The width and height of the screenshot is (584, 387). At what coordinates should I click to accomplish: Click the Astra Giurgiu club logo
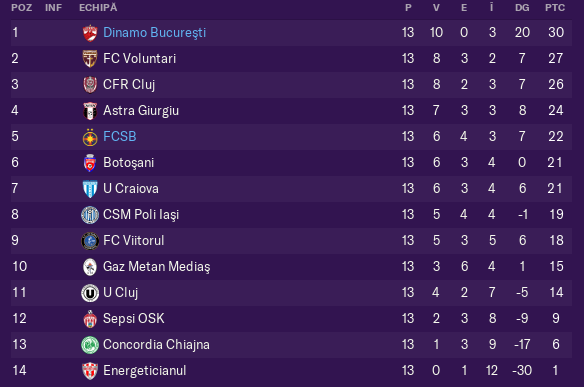pos(90,111)
